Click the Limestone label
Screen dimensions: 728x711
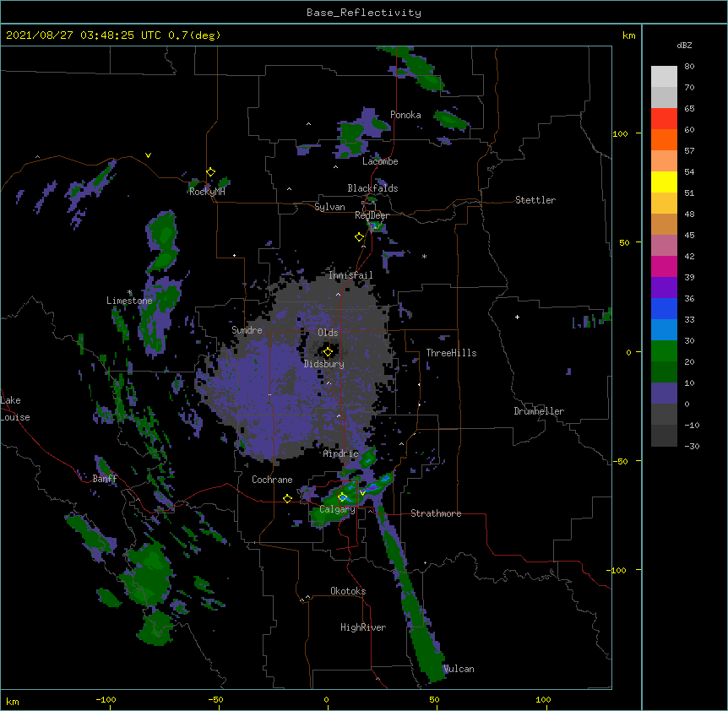129,301
